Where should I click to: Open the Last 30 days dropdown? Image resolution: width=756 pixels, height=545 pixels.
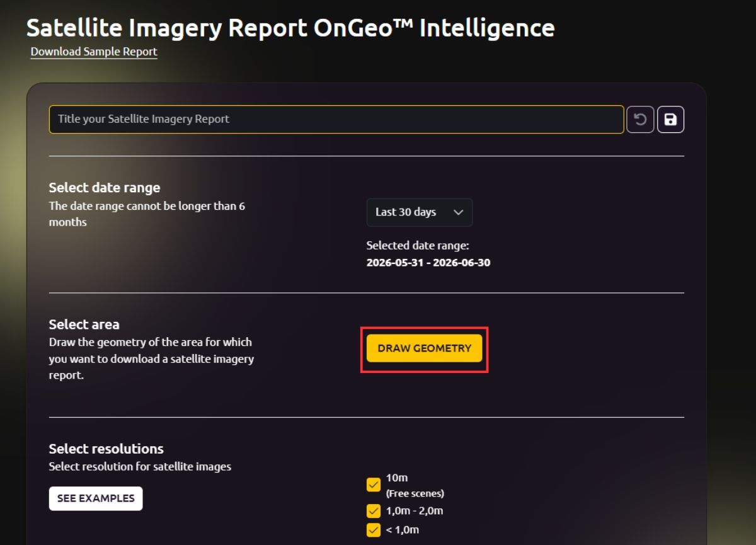coord(420,212)
